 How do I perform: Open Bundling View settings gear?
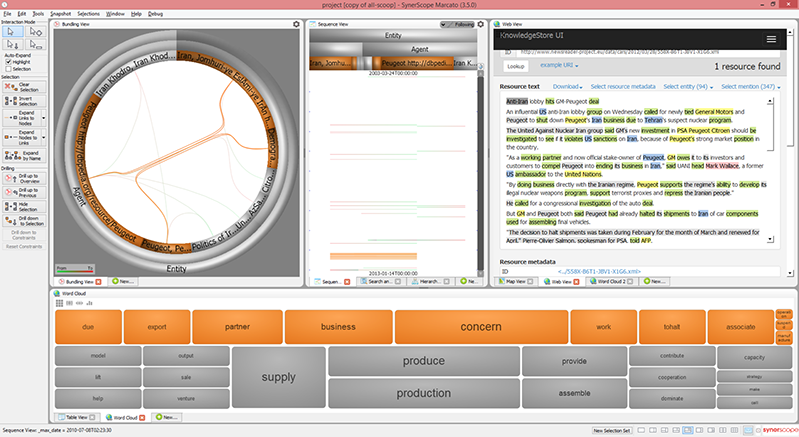tap(296, 24)
